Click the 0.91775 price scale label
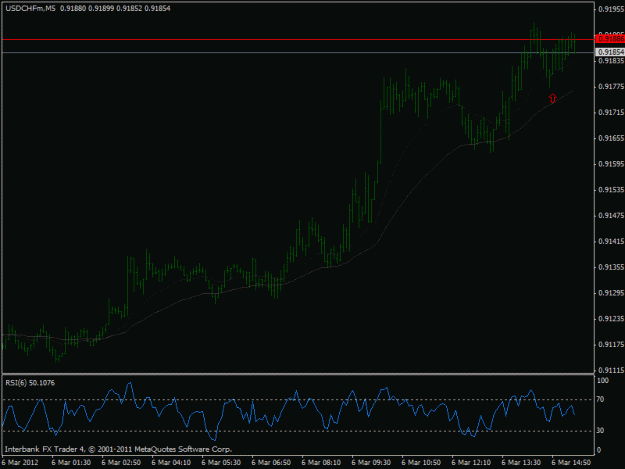This screenshot has height=469, width=625. tap(611, 86)
